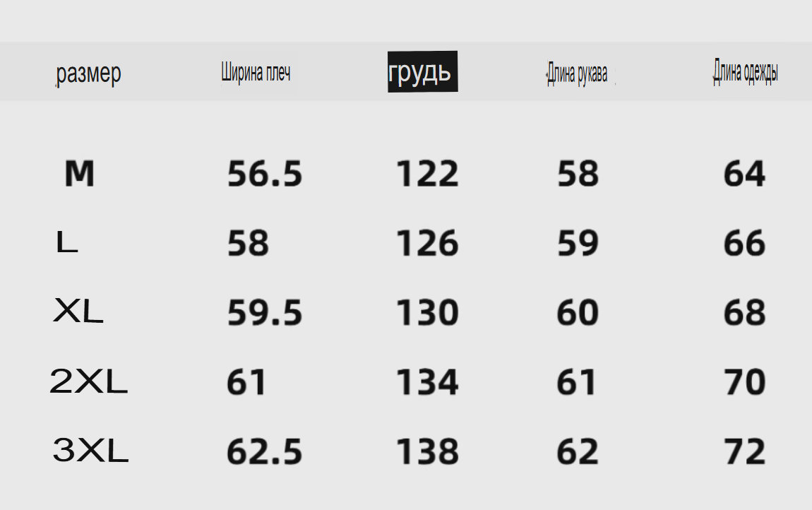Image resolution: width=812 pixels, height=510 pixels.
Task: Click the 2XL size row label
Action: pyautogui.click(x=88, y=382)
